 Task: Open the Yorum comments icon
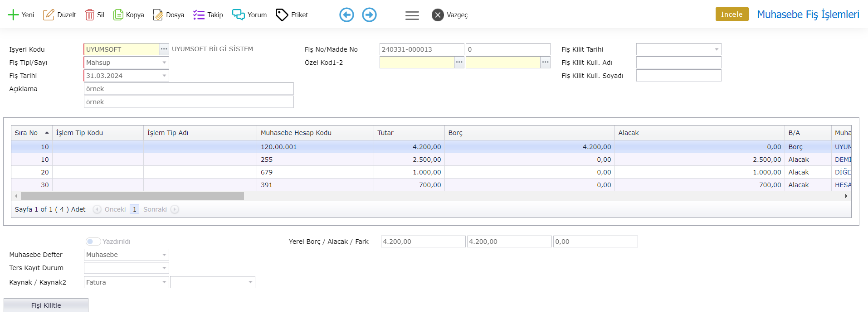coord(238,15)
